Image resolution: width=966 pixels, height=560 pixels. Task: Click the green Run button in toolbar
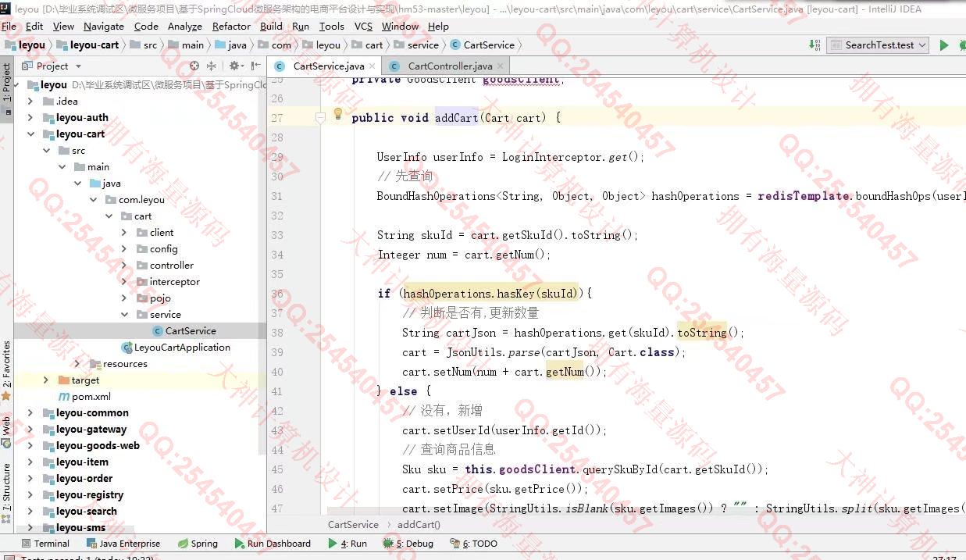point(943,45)
